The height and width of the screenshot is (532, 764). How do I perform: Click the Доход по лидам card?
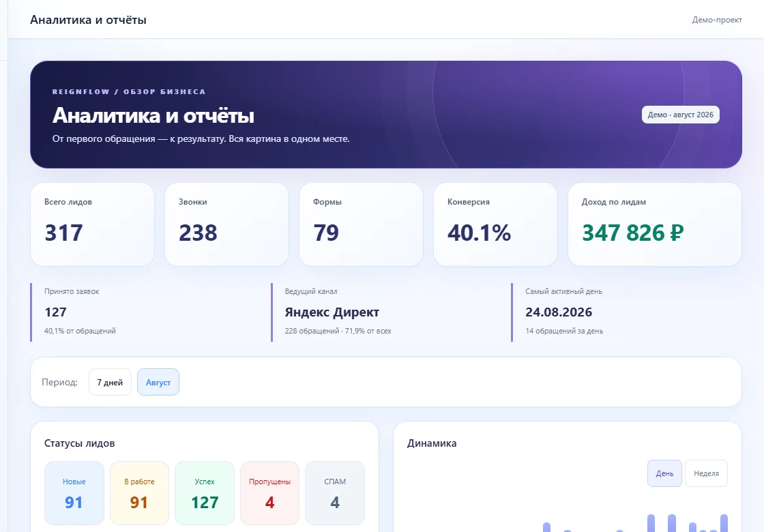(655, 224)
